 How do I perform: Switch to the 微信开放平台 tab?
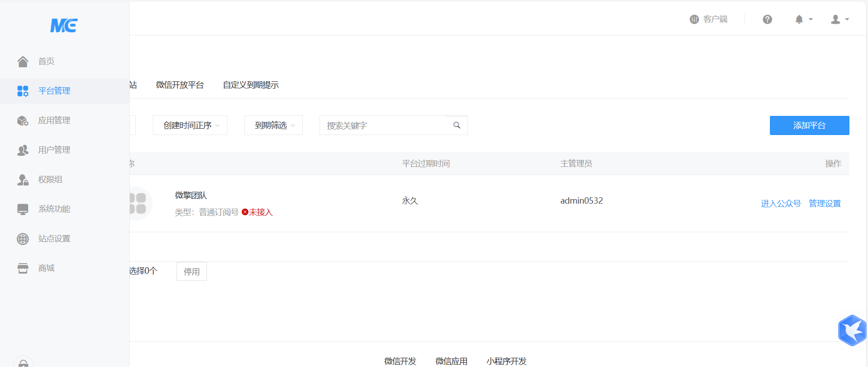[x=180, y=85]
